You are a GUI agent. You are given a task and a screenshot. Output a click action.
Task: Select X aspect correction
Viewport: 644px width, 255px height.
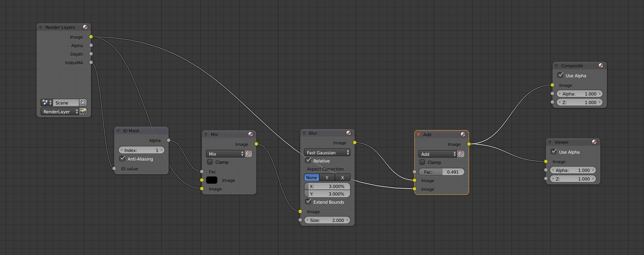click(343, 178)
